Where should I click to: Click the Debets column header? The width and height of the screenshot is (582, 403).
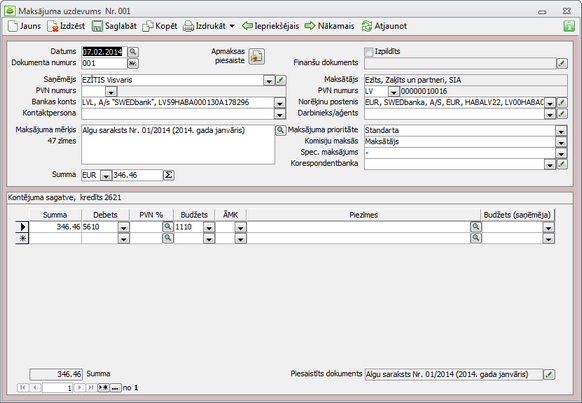[x=105, y=215]
